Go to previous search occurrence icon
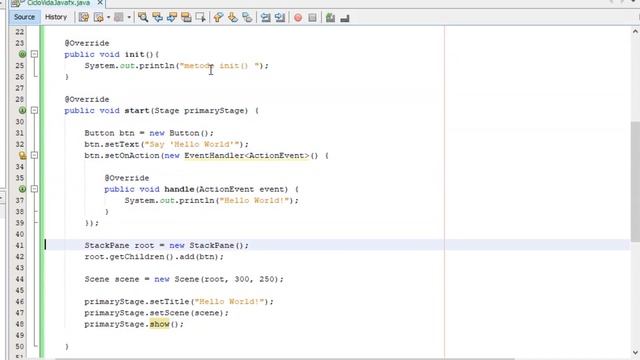 pos(157,18)
